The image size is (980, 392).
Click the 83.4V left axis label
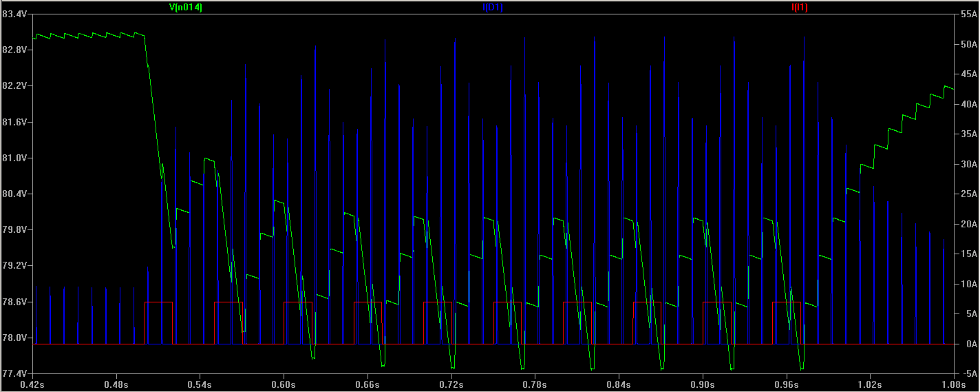point(14,14)
